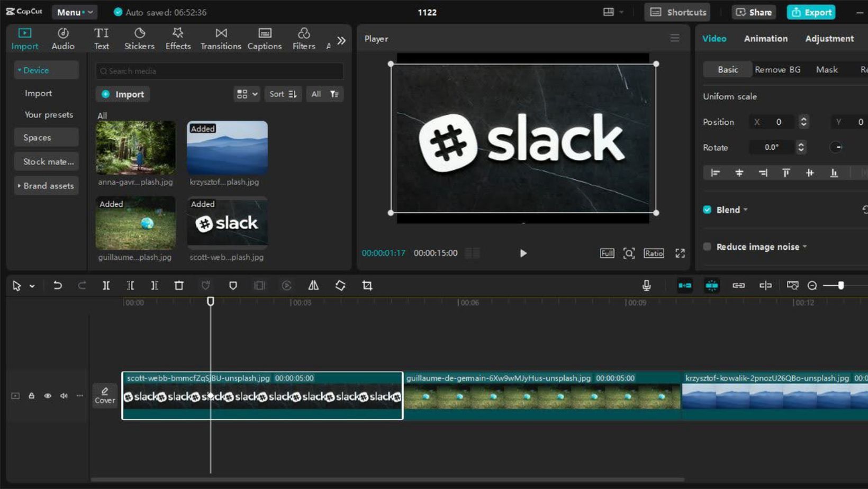This screenshot has height=489, width=868.
Task: Toggle preview axis icon
Action: point(765,286)
